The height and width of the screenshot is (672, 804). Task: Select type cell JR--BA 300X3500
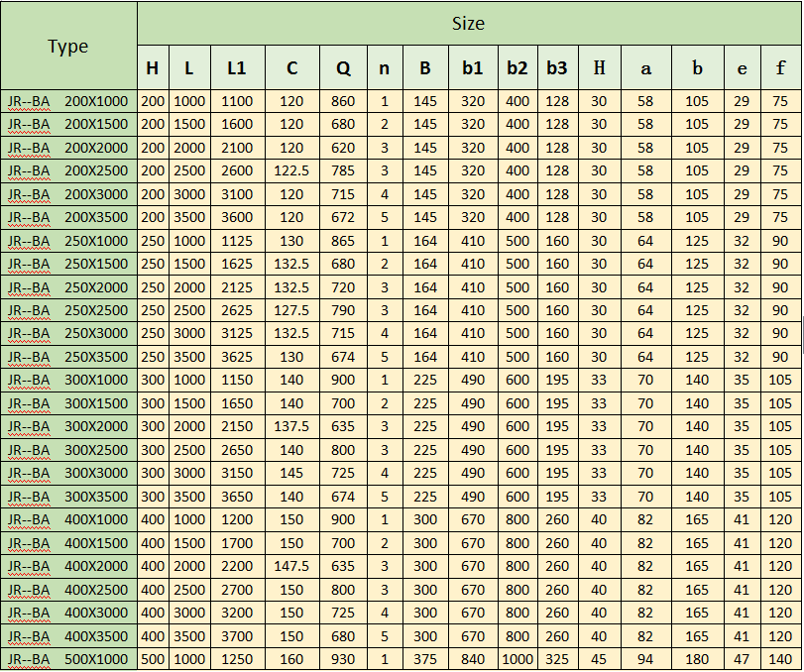coord(68,497)
